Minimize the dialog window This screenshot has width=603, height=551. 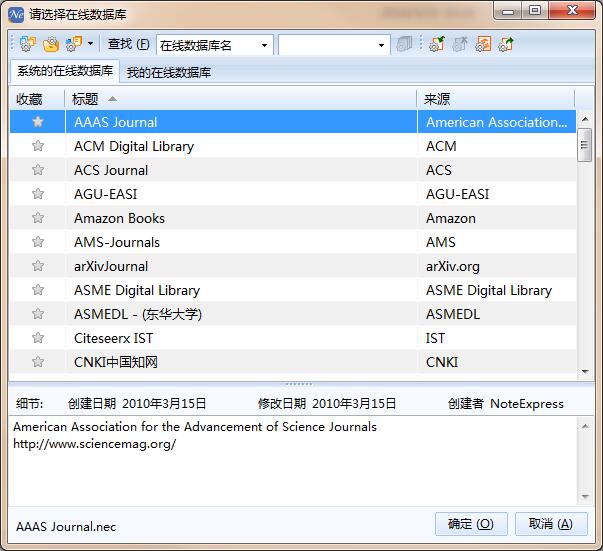coord(508,10)
